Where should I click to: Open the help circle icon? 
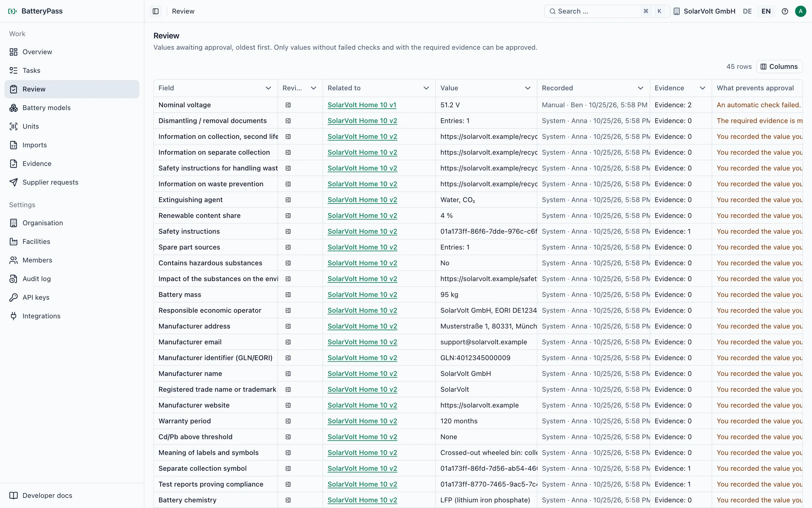click(785, 11)
